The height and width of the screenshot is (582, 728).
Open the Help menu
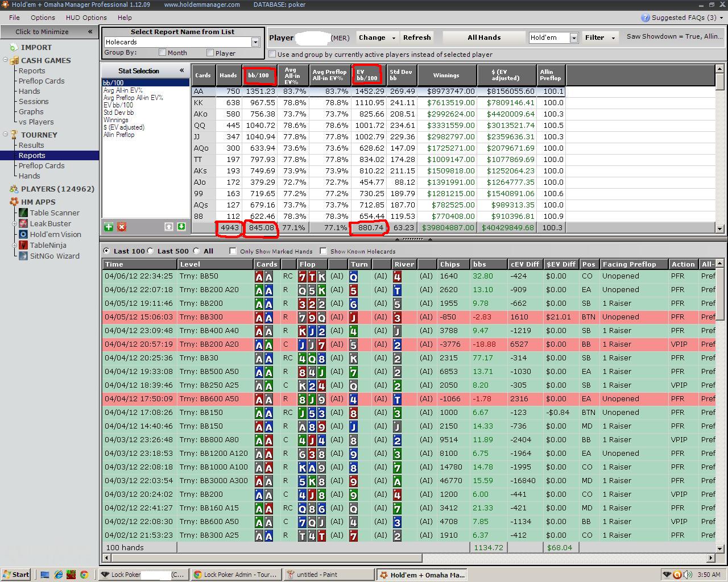(125, 18)
